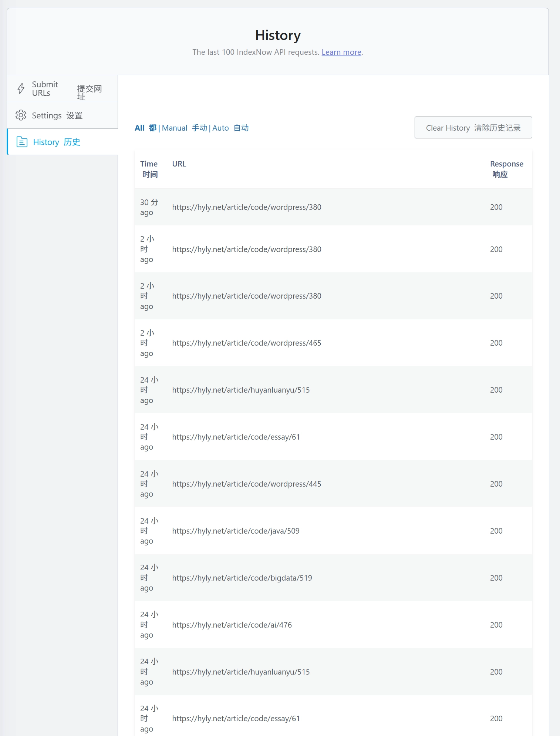Click the wordpress/380 URL from 30 minutes ago
Screen dimensions: 560x736
pos(247,207)
